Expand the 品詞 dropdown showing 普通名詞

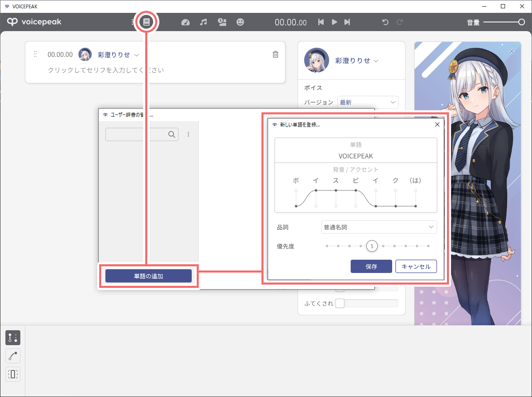point(379,227)
